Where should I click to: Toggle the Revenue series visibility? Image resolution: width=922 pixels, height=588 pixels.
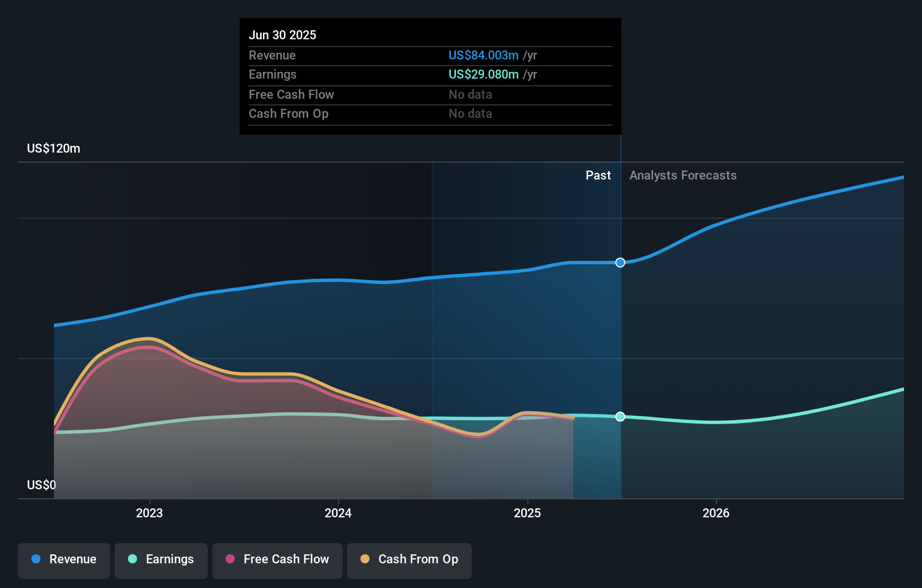point(63,561)
